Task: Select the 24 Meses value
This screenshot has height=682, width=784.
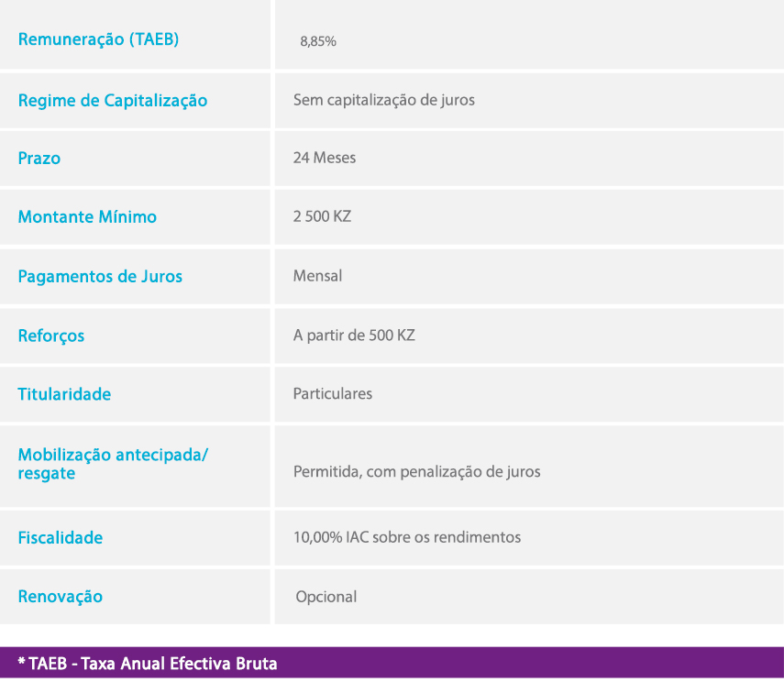Action: click(325, 158)
